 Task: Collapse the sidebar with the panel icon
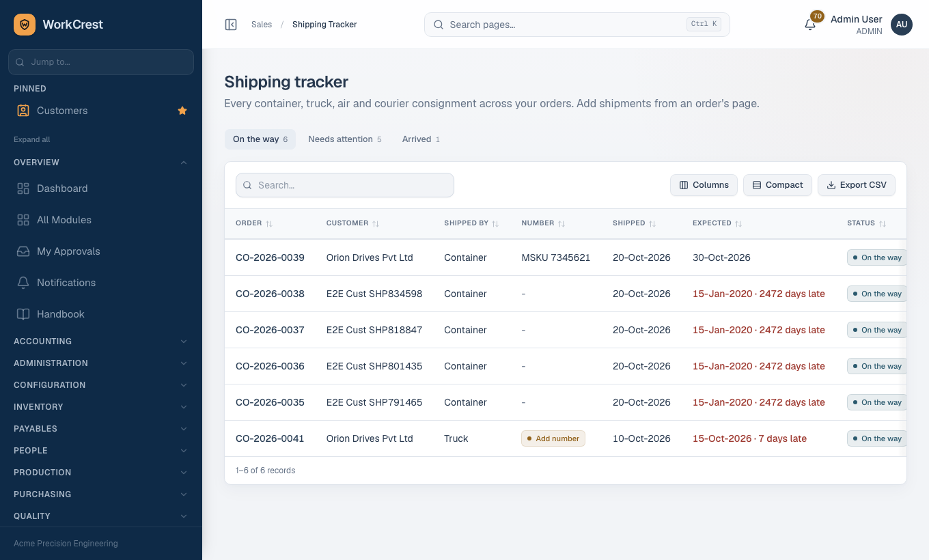pos(231,25)
